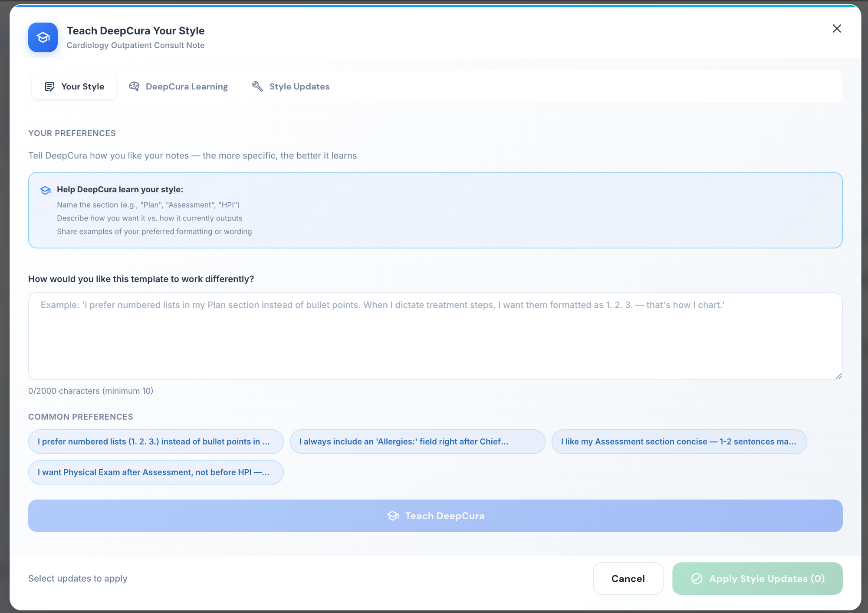Click the Teach DeepCura button

(x=435, y=516)
